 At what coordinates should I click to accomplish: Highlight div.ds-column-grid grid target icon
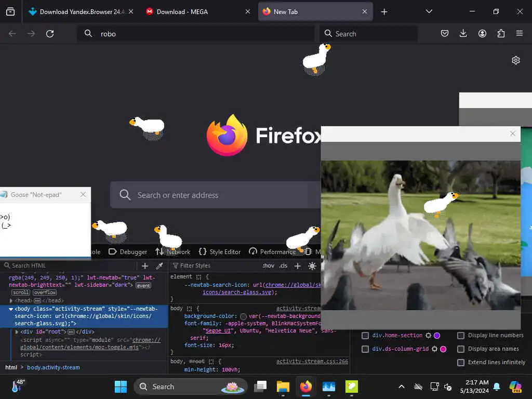pyautogui.click(x=434, y=349)
